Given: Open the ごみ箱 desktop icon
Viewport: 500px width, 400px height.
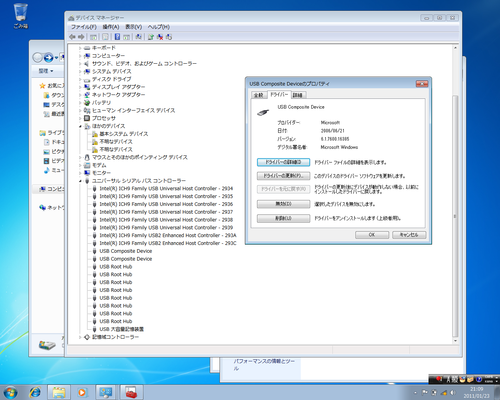Looking at the screenshot, I should pos(20,16).
